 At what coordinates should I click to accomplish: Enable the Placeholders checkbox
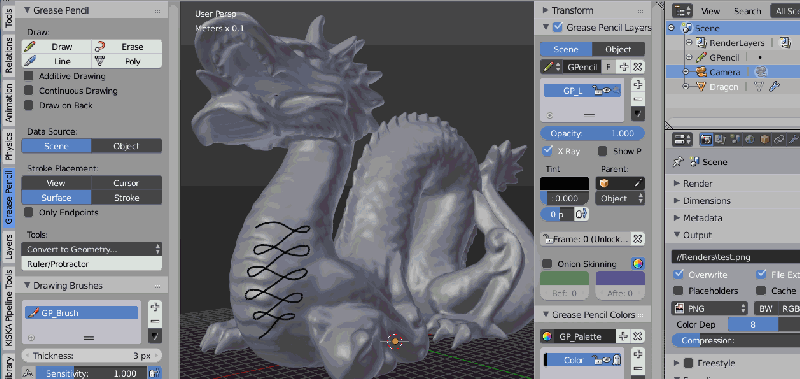click(x=678, y=291)
